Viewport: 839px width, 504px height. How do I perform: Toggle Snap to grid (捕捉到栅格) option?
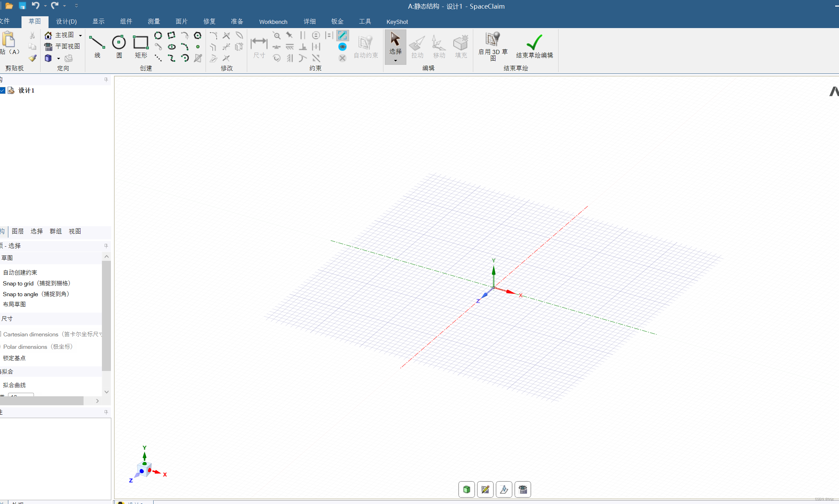click(x=36, y=283)
